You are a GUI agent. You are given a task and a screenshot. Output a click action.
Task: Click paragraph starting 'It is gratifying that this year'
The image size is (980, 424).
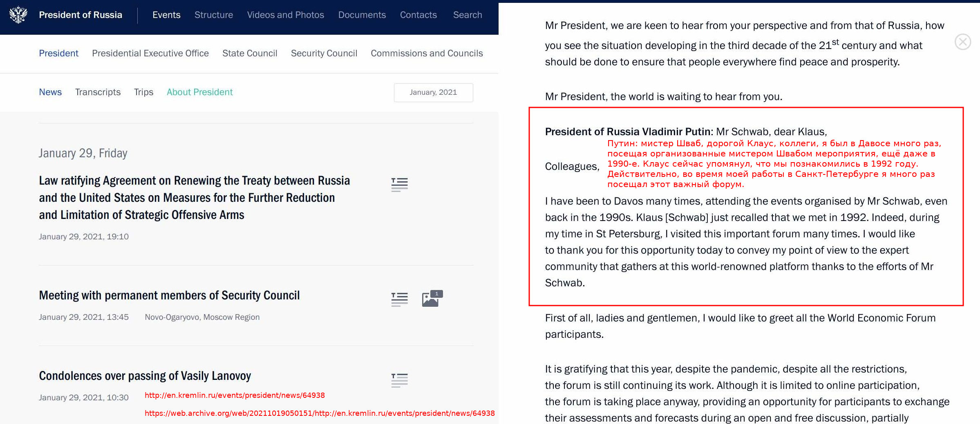pos(747,393)
